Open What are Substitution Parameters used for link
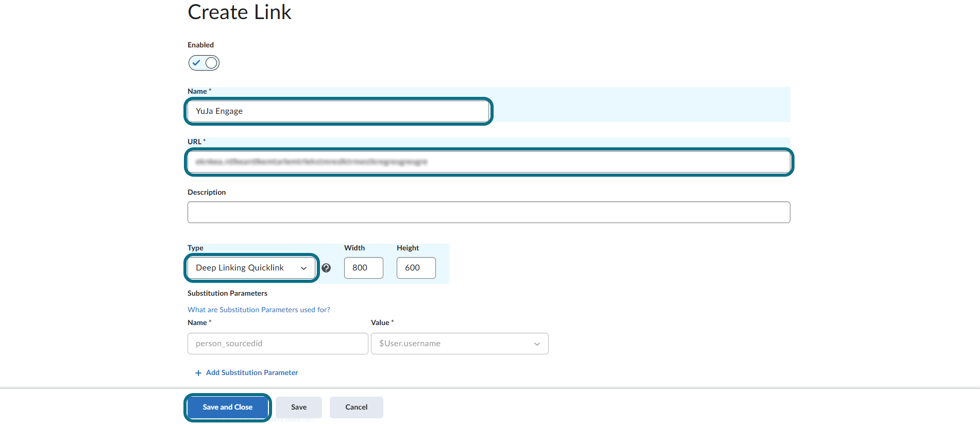Screen dimensions: 980x424 [x=259, y=310]
